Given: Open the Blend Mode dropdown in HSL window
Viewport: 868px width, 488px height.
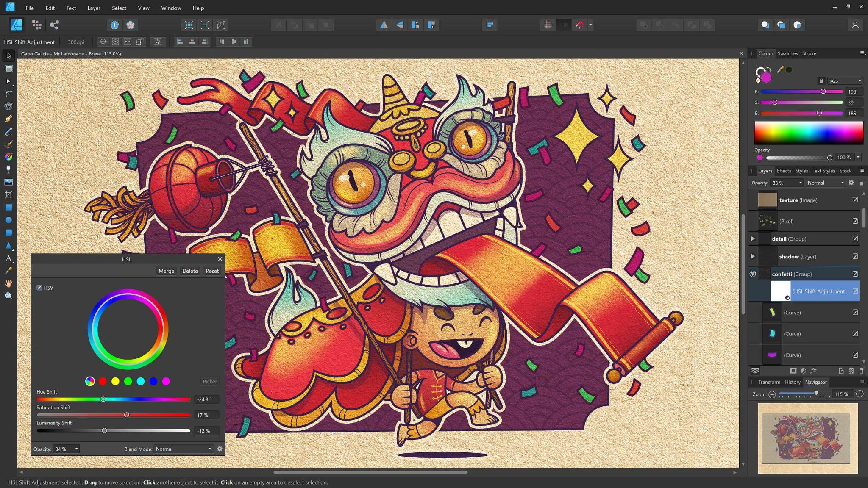Looking at the screenshot, I should 183,449.
